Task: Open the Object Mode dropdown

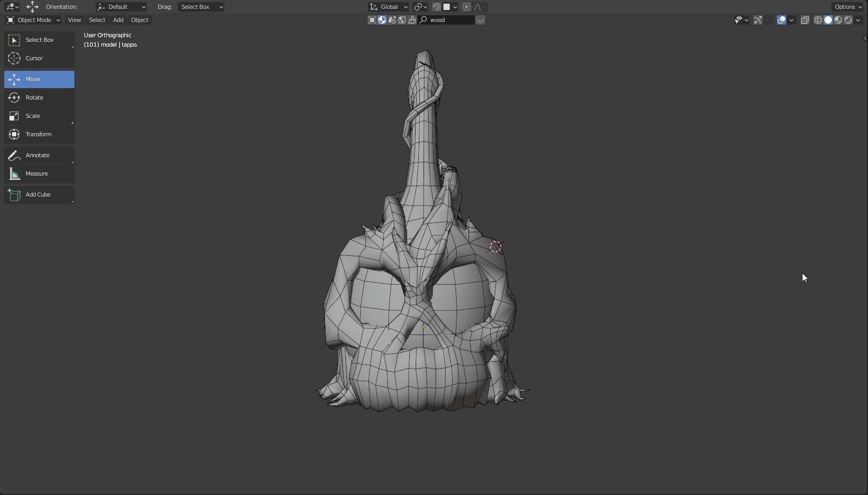Action: (33, 20)
